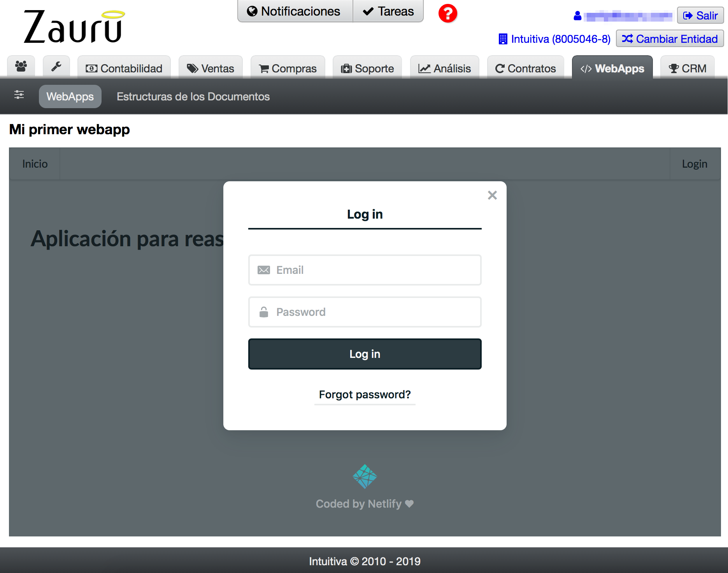Close the Log in dialog with the X
This screenshot has width=728, height=573.
tap(492, 195)
